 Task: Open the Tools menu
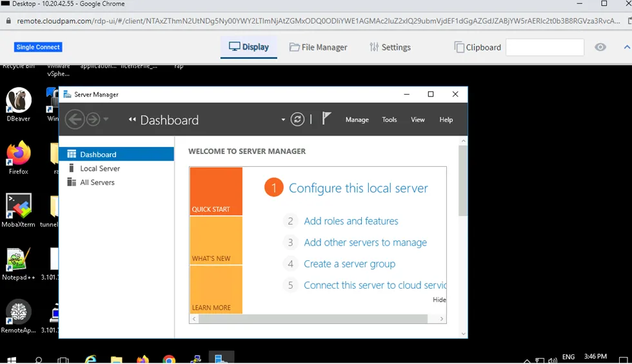(x=390, y=120)
